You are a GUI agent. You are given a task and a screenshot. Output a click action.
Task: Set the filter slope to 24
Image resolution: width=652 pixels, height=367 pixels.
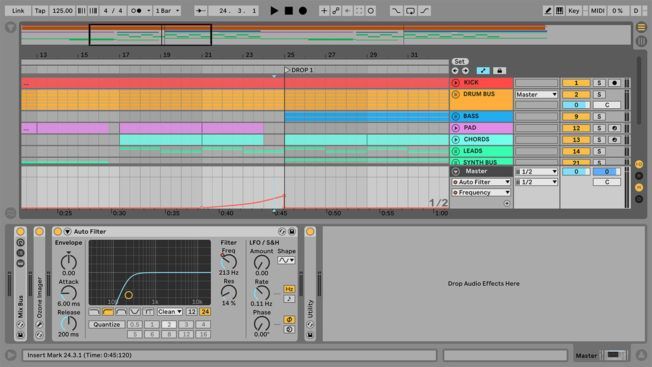(x=205, y=312)
